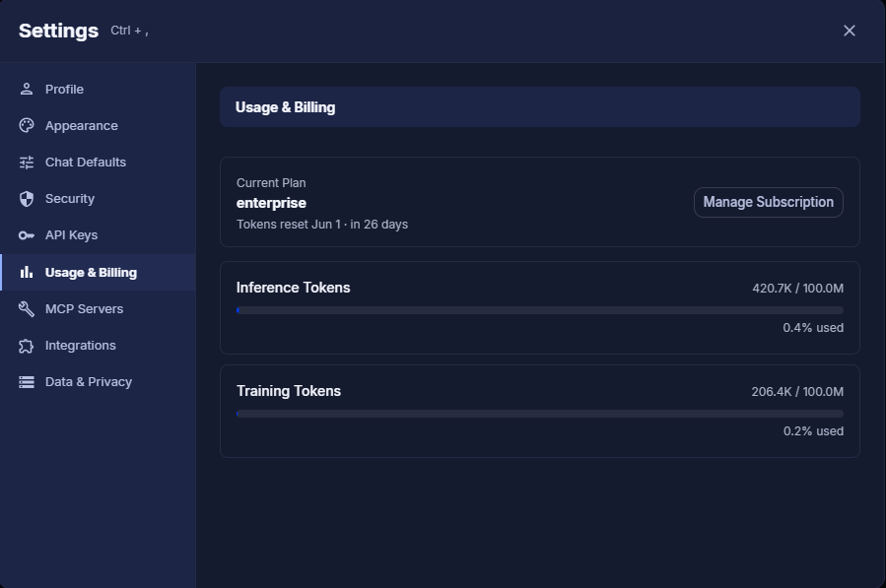Click the Ctrl + , shortcut hint
Image resolution: width=886 pixels, height=588 pixels.
point(129,31)
